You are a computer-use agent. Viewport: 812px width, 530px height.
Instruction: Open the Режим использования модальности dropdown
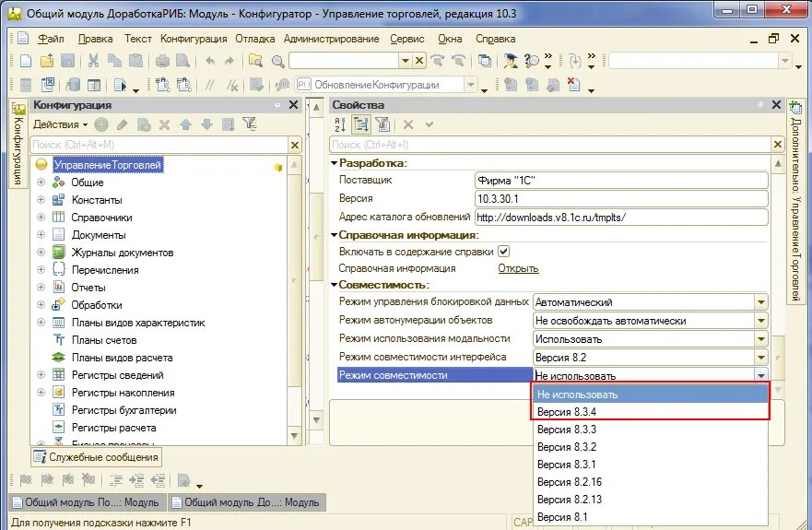(760, 339)
